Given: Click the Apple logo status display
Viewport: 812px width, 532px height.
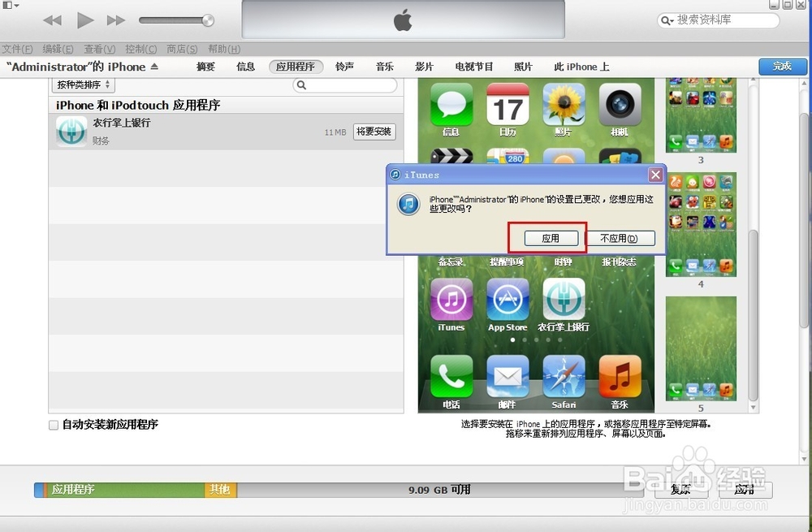Looking at the screenshot, I should 403,19.
